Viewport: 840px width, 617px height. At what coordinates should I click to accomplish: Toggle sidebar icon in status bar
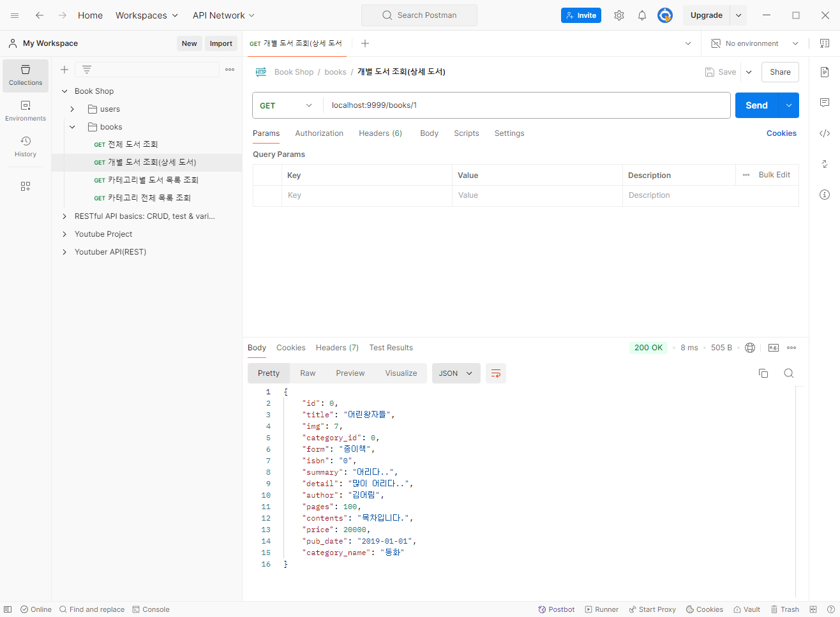pos(8,609)
